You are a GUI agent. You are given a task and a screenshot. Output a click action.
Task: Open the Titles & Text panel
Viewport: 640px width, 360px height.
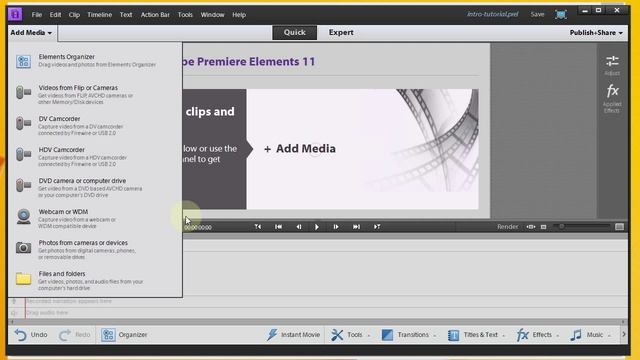[x=476, y=335]
